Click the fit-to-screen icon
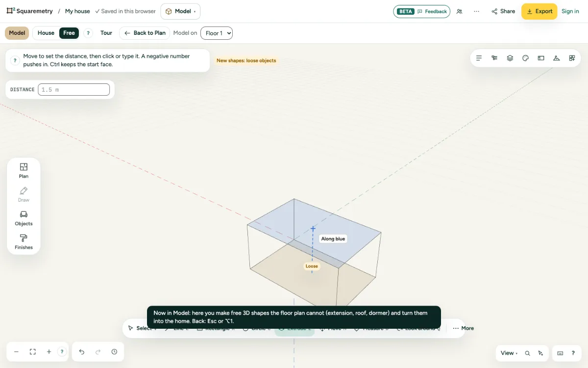The width and height of the screenshot is (588, 368). click(x=33, y=352)
